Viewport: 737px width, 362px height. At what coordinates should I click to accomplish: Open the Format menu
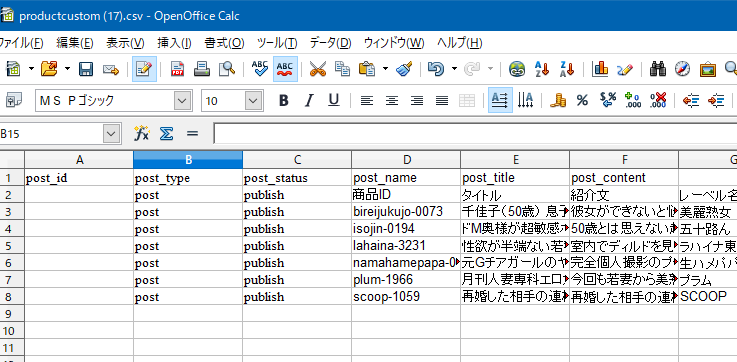tap(224, 44)
